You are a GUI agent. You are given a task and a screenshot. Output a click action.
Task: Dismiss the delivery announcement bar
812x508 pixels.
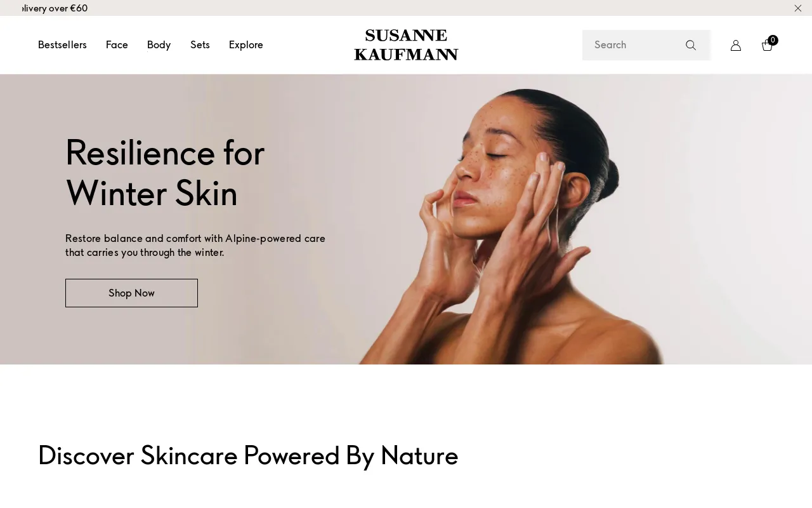[x=798, y=8]
